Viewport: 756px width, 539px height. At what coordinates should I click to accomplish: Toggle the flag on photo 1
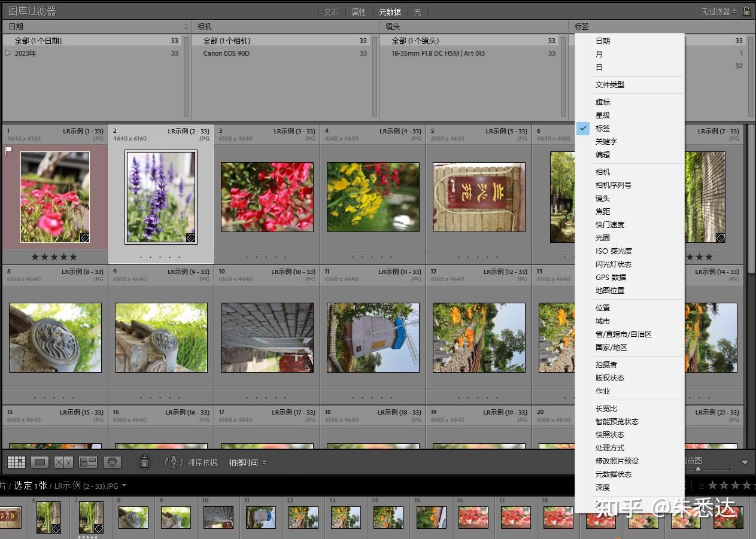[x=8, y=150]
